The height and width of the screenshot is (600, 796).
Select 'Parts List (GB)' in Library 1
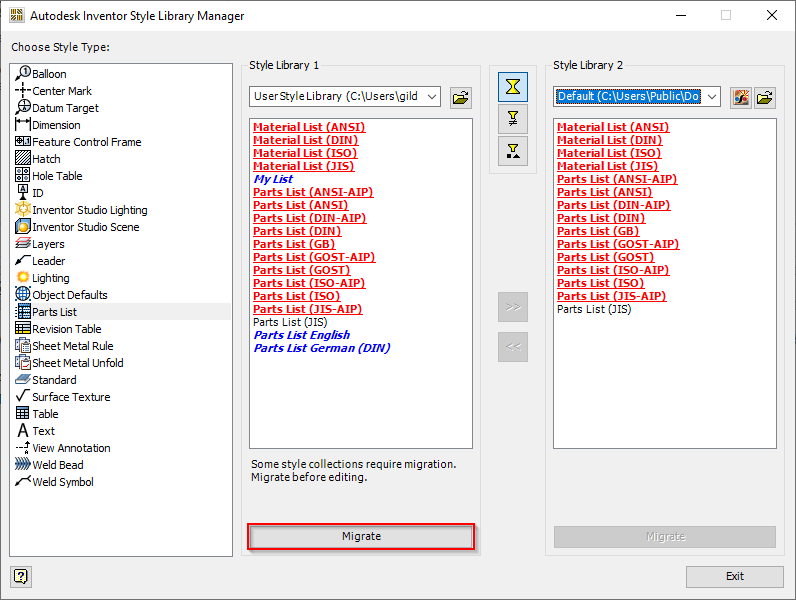[x=294, y=244]
